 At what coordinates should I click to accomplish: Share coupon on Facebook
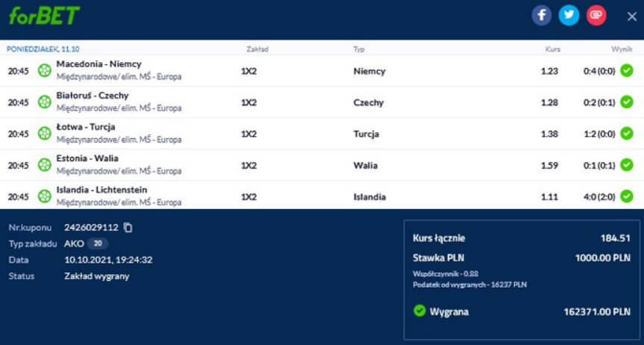point(542,15)
